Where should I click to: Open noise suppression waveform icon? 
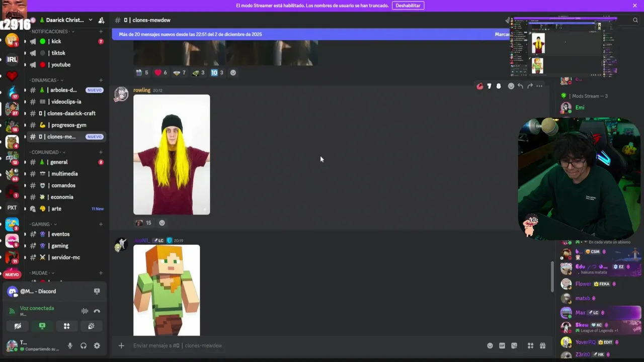click(85, 311)
